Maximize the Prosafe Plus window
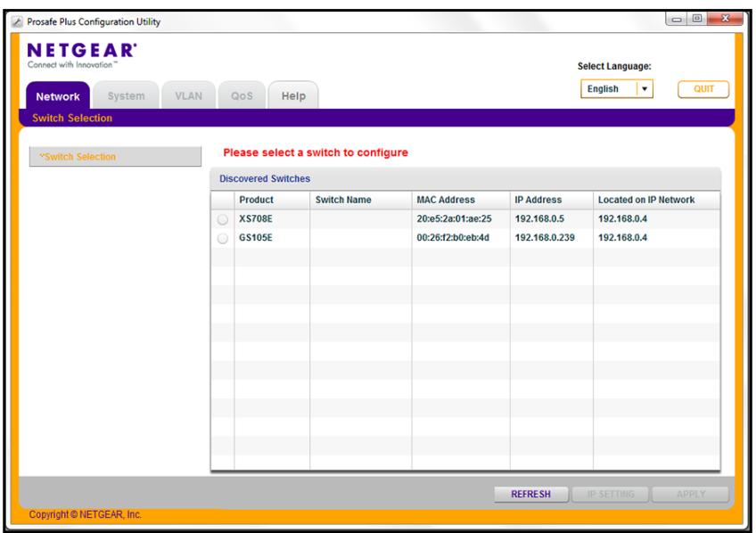Screen dimensions: 756x533 tap(697, 19)
